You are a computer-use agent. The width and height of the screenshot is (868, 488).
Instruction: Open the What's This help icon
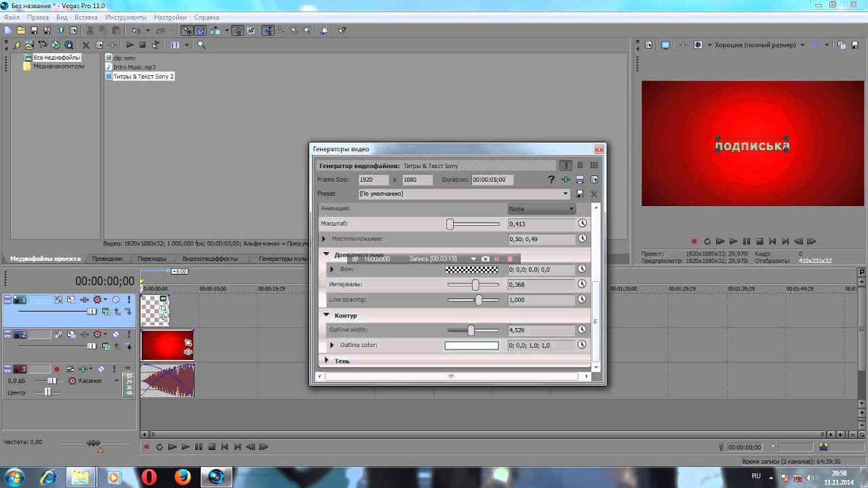342,30
